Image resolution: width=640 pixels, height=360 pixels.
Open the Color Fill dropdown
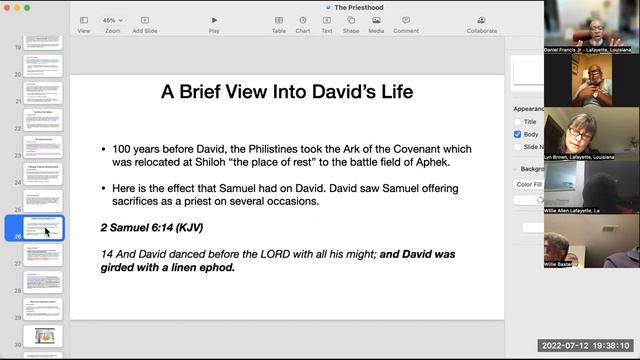point(529,184)
